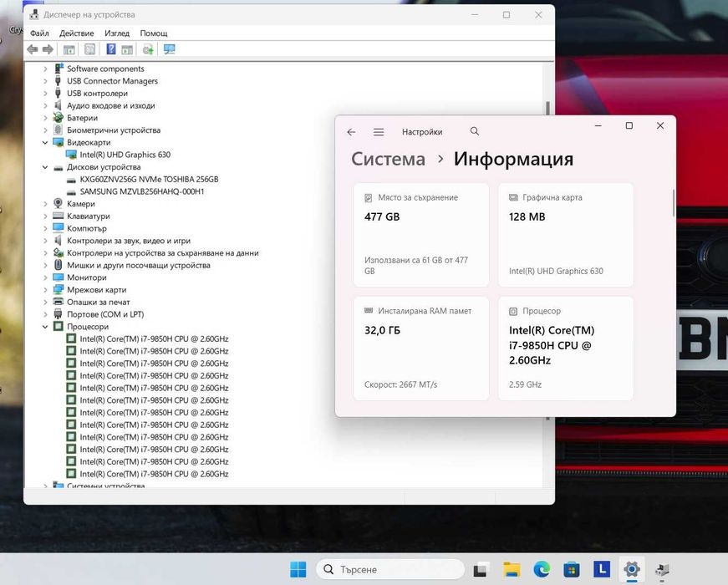
Task: Expand the Software components node
Action: click(x=45, y=69)
